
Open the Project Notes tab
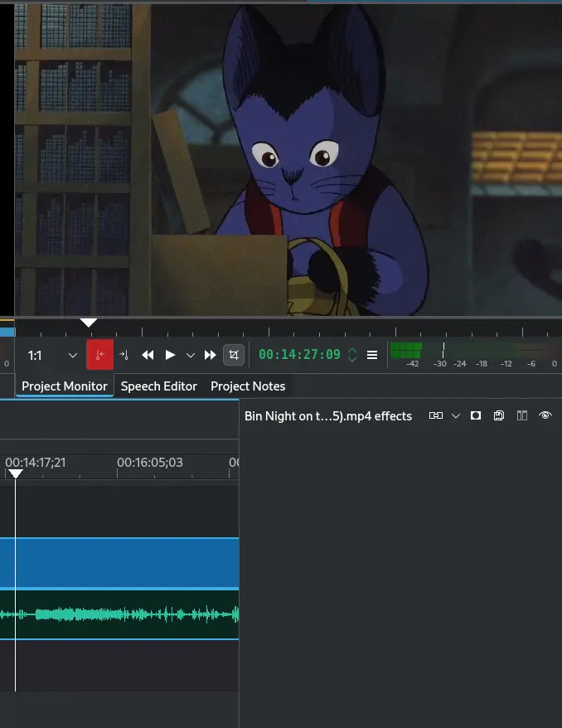point(248,386)
